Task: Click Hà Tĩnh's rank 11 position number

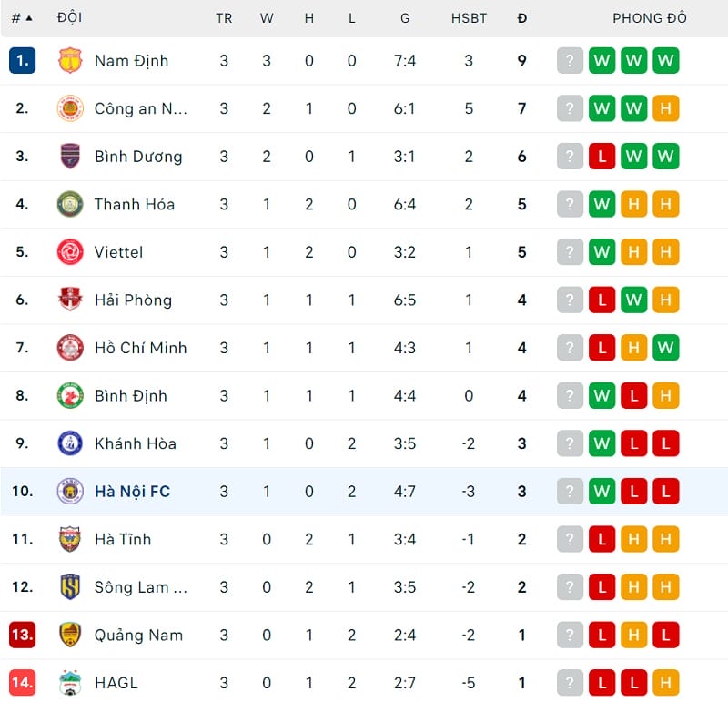Action: tap(23, 539)
